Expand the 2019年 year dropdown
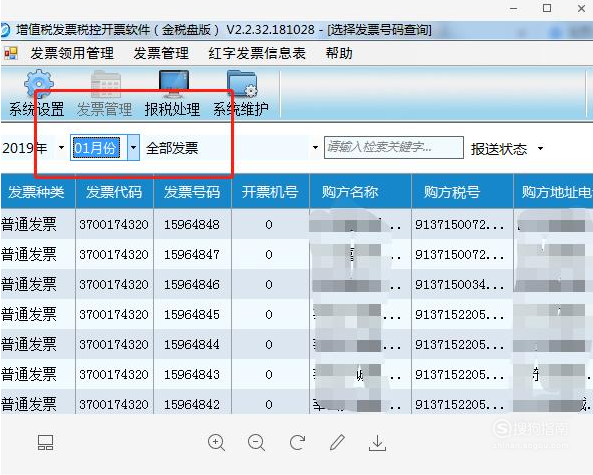Screen dimensions: 593x475 pyautogui.click(x=61, y=147)
